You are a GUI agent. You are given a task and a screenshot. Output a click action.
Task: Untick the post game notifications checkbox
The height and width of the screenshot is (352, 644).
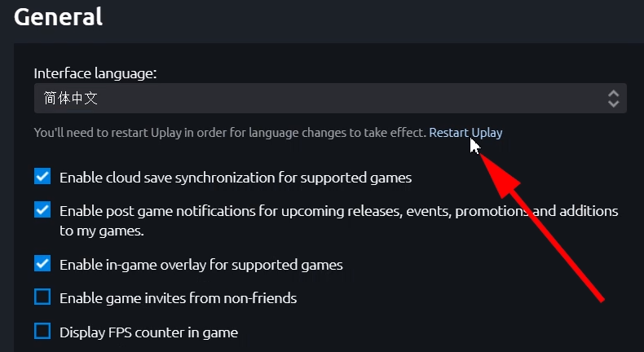pyautogui.click(x=42, y=209)
